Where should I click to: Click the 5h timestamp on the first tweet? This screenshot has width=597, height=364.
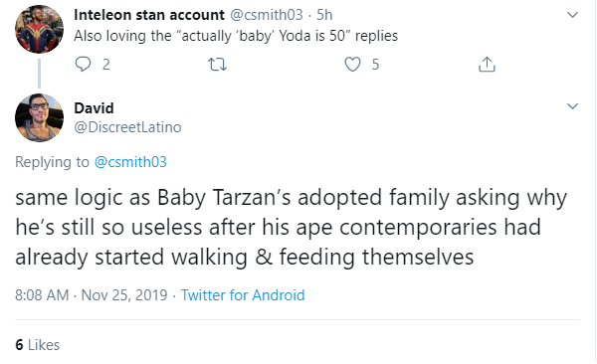pos(324,15)
